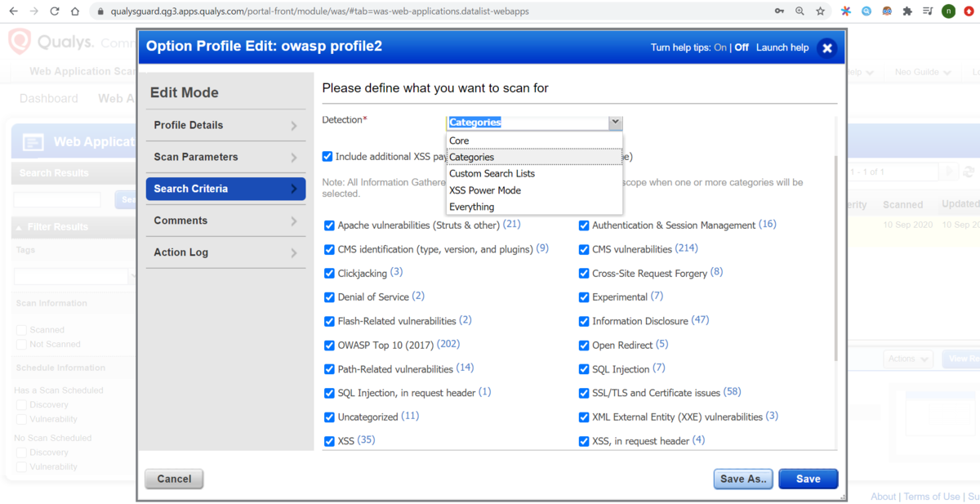980x504 pixels.
Task: Uncheck Experimental category
Action: 584,297
